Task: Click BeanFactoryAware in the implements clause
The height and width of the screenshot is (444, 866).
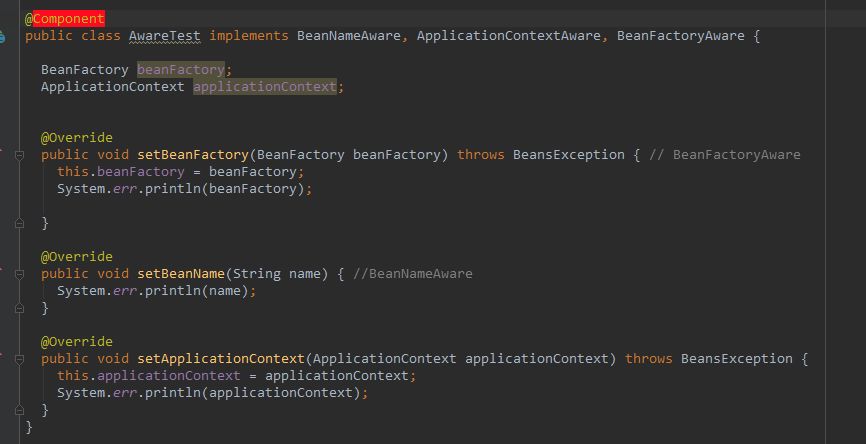Action: [x=680, y=36]
